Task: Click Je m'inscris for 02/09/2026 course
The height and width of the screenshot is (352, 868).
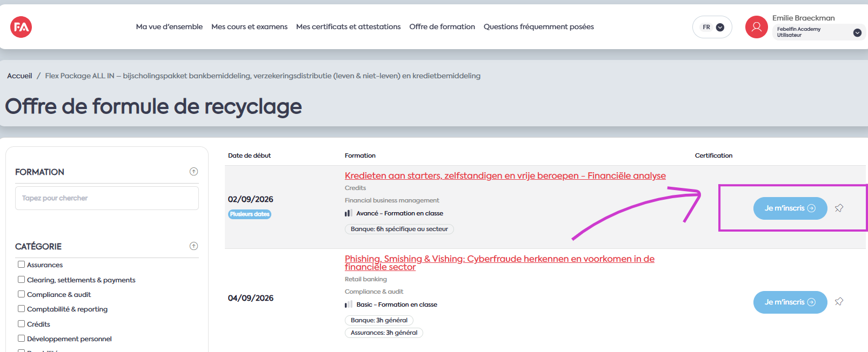Action: pyautogui.click(x=790, y=208)
